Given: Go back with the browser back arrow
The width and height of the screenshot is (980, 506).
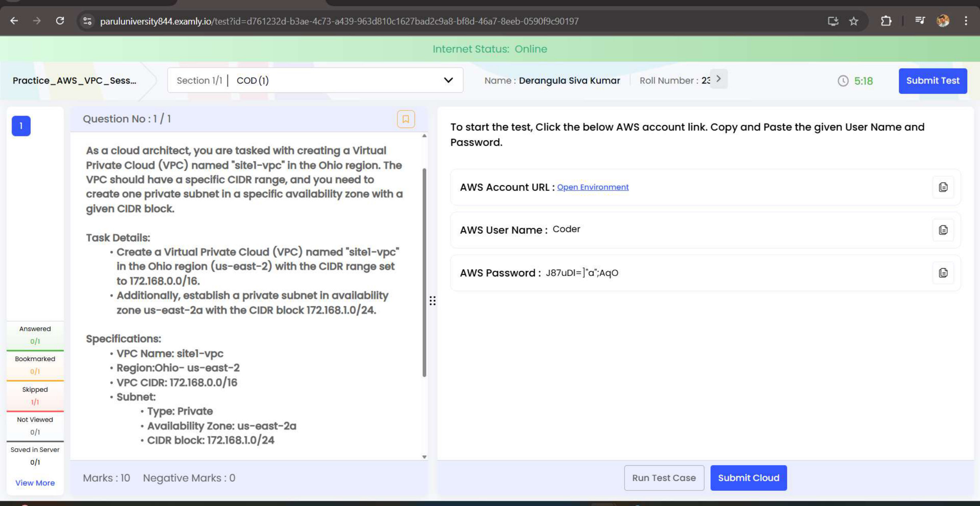Looking at the screenshot, I should [14, 21].
